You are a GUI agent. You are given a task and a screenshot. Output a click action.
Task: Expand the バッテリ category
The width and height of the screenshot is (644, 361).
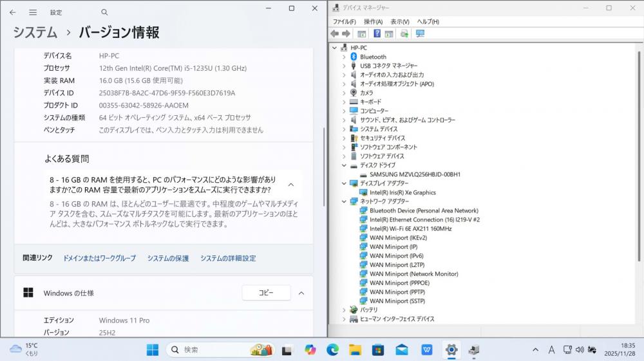point(344,310)
